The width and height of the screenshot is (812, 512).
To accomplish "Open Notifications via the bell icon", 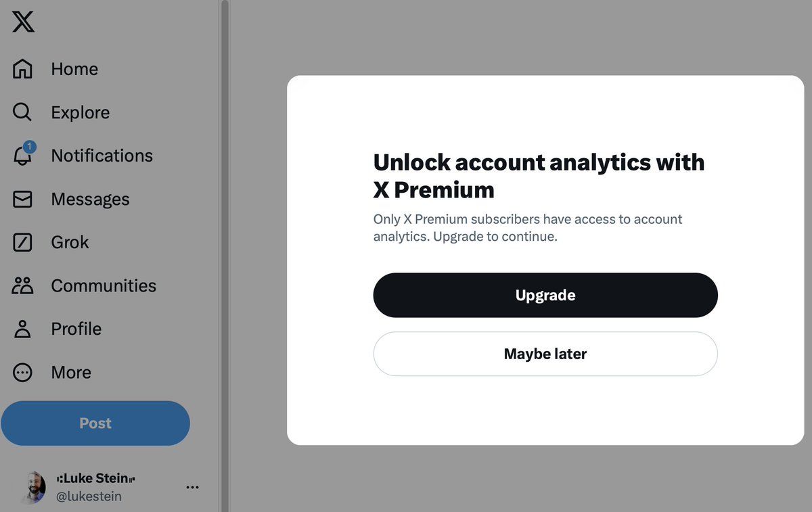I will tap(22, 156).
